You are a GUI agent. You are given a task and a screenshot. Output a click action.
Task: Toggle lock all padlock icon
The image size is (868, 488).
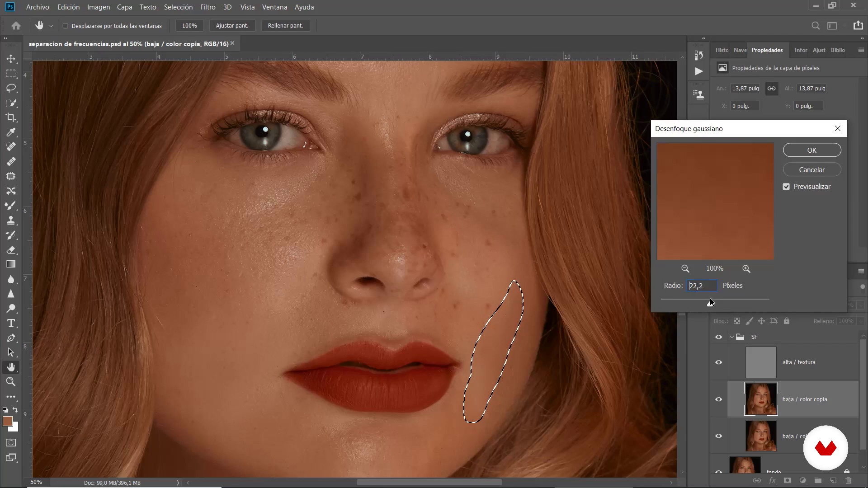[x=787, y=321]
